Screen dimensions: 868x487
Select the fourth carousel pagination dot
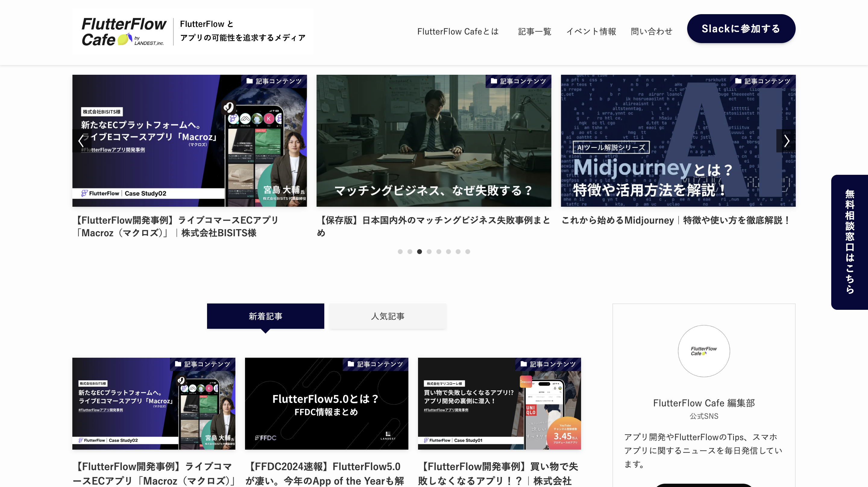point(429,252)
